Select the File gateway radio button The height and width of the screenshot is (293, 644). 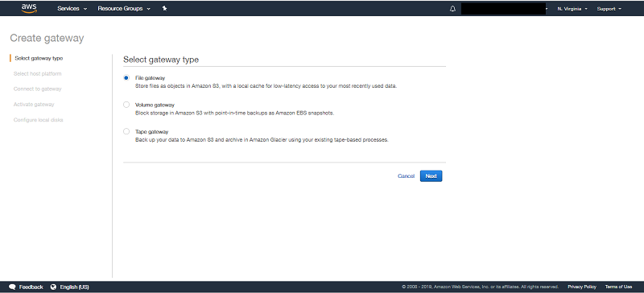click(126, 77)
